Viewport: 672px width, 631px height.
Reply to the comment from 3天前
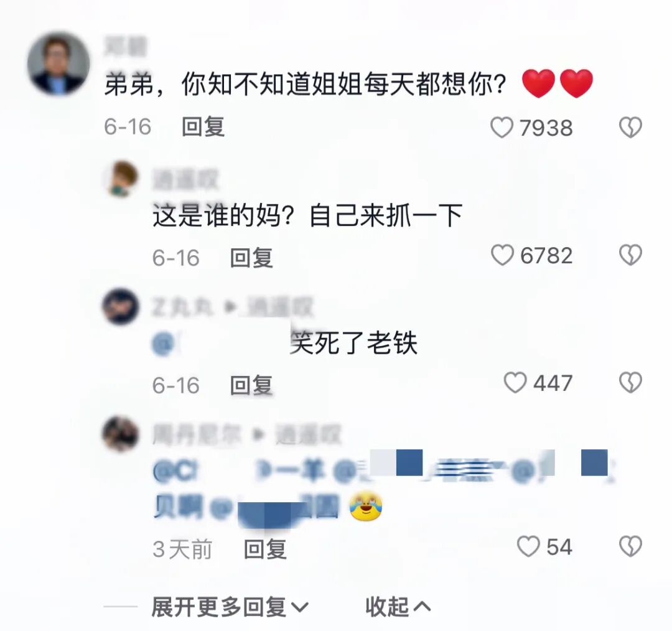pos(265,549)
